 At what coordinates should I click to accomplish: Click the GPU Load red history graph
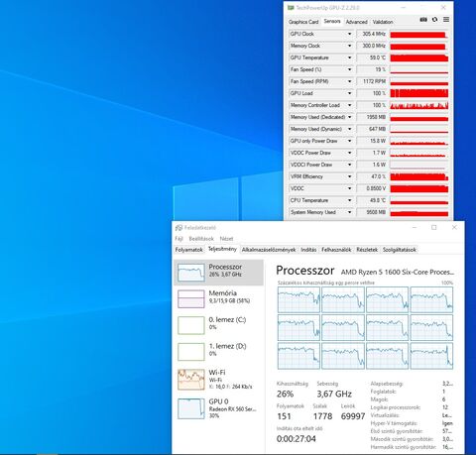[419, 93]
